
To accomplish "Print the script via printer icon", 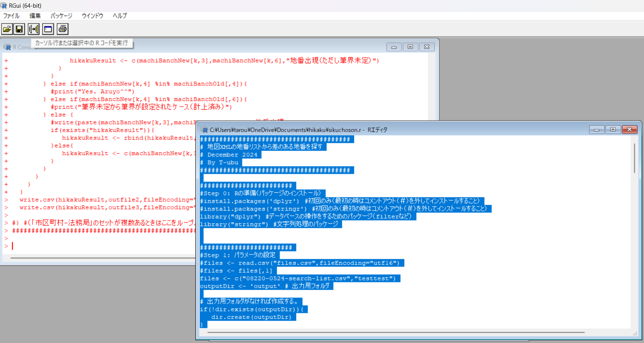I will (x=63, y=29).
